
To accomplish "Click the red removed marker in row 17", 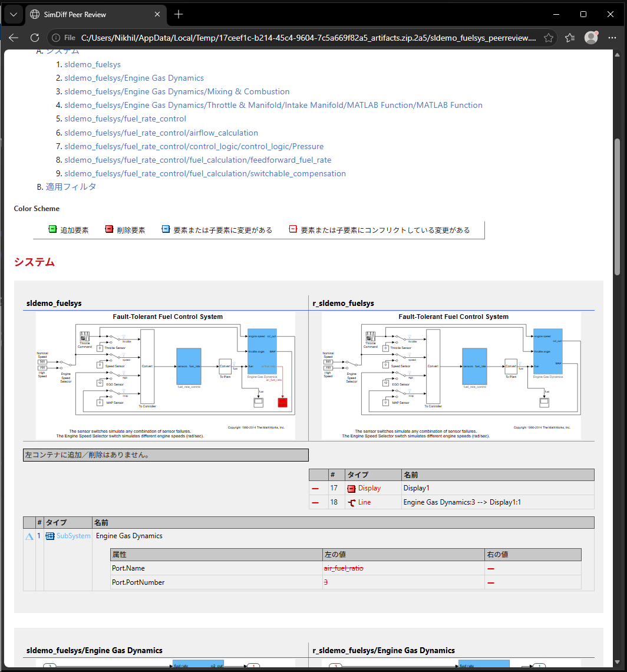I will [x=315, y=489].
